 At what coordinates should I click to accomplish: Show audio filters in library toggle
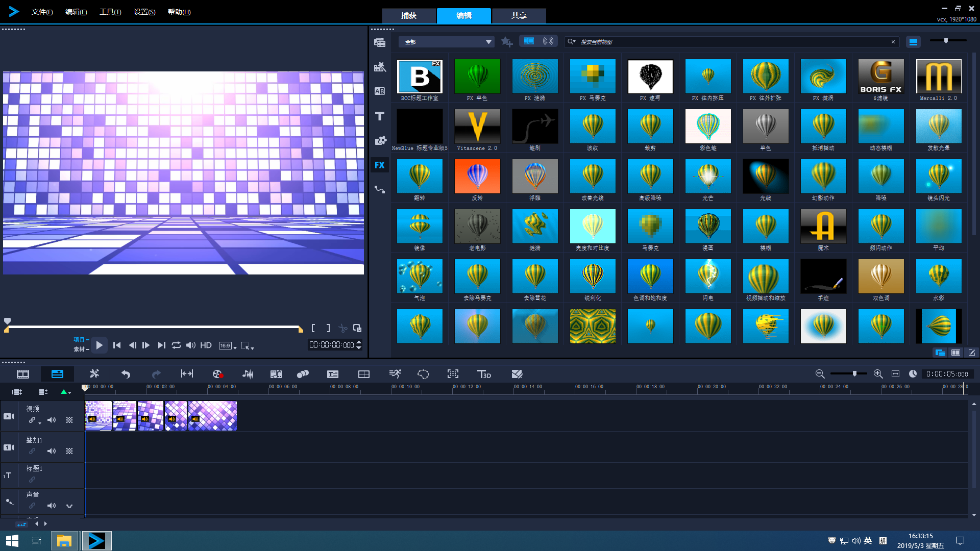click(x=548, y=41)
